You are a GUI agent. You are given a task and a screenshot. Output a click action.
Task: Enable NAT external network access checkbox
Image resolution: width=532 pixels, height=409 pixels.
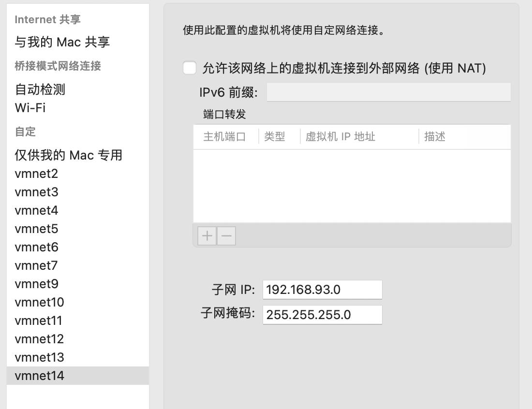[x=190, y=69]
